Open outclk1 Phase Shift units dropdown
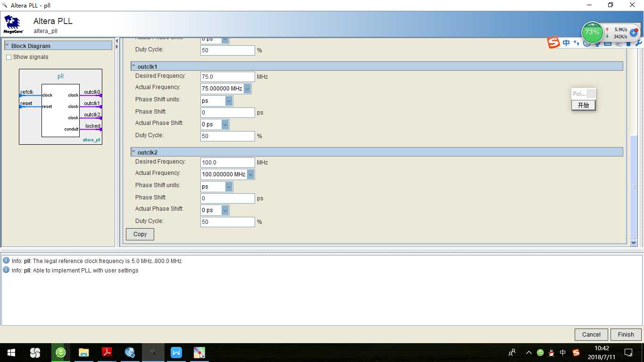The height and width of the screenshot is (362, 644). (x=229, y=101)
